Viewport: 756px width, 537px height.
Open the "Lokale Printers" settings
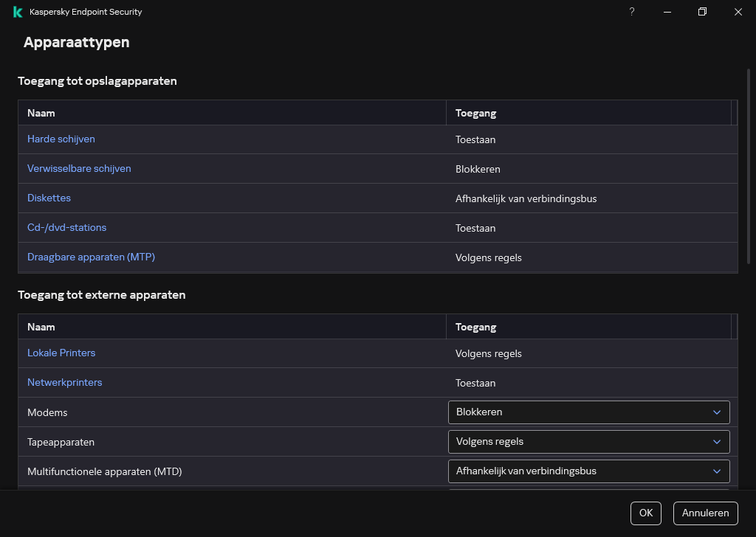[61, 353]
